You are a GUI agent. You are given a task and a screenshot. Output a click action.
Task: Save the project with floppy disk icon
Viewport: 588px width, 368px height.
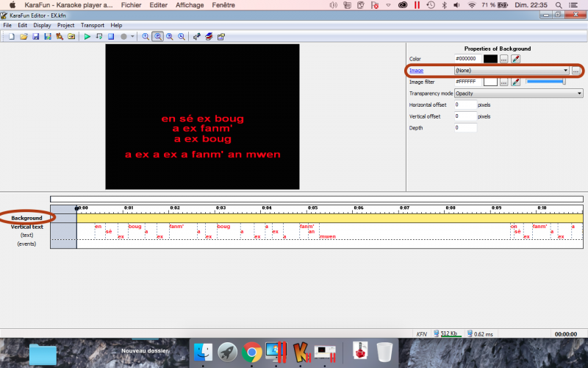(x=35, y=36)
